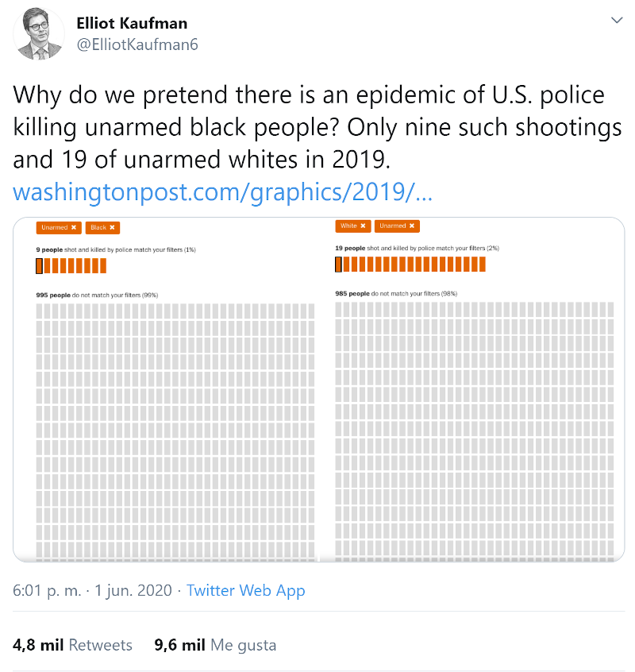Open the @ElliotKaufman6 handle
635x672 pixels.
click(137, 44)
